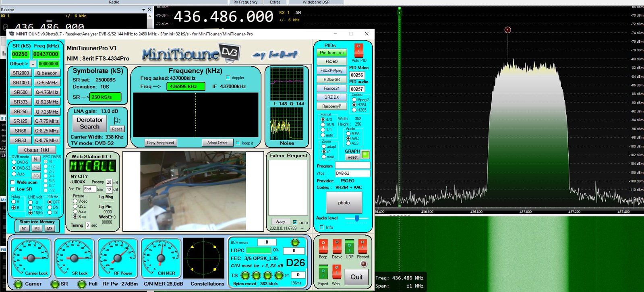Image resolution: width=644 pixels, height=292 pixels.
Task: Click the photo button
Action: click(x=344, y=203)
